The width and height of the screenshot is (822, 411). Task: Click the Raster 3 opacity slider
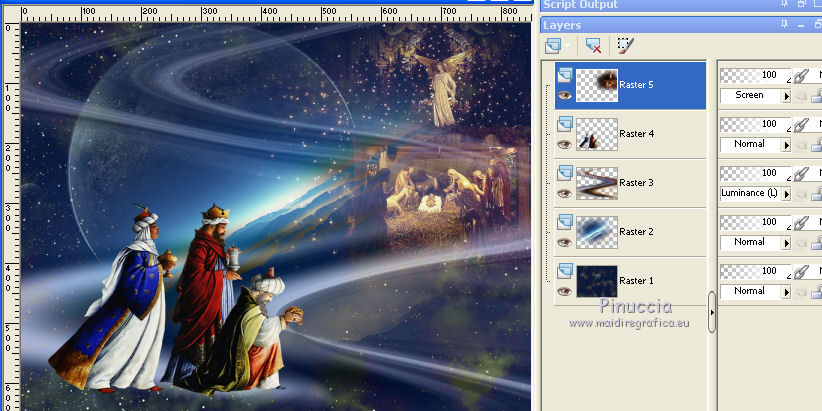pos(755,174)
